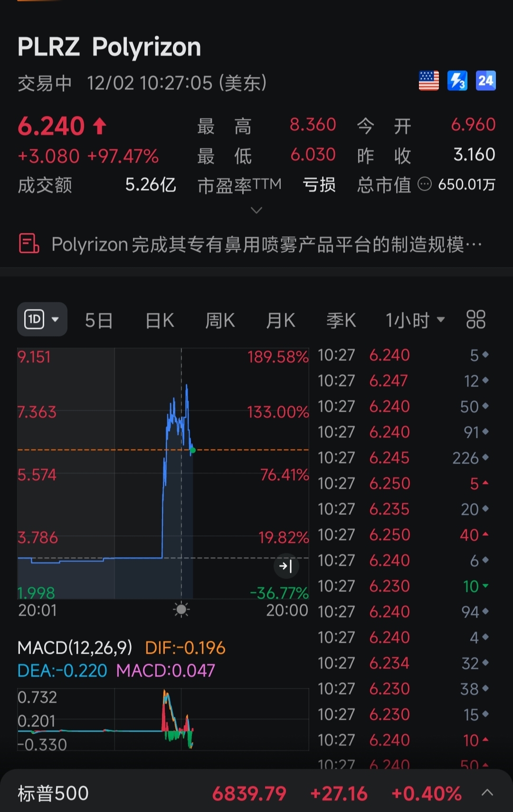Open the 1D period dropdown
The width and height of the screenshot is (513, 812).
click(x=42, y=319)
